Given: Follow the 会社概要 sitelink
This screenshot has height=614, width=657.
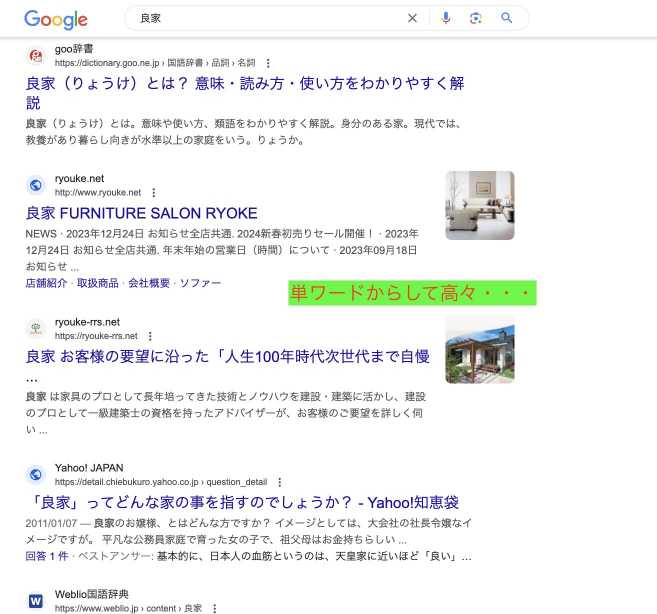Looking at the screenshot, I should tap(149, 283).
